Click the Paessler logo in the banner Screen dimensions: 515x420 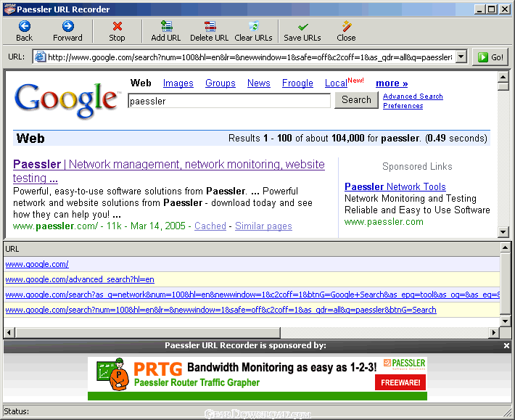pos(404,363)
